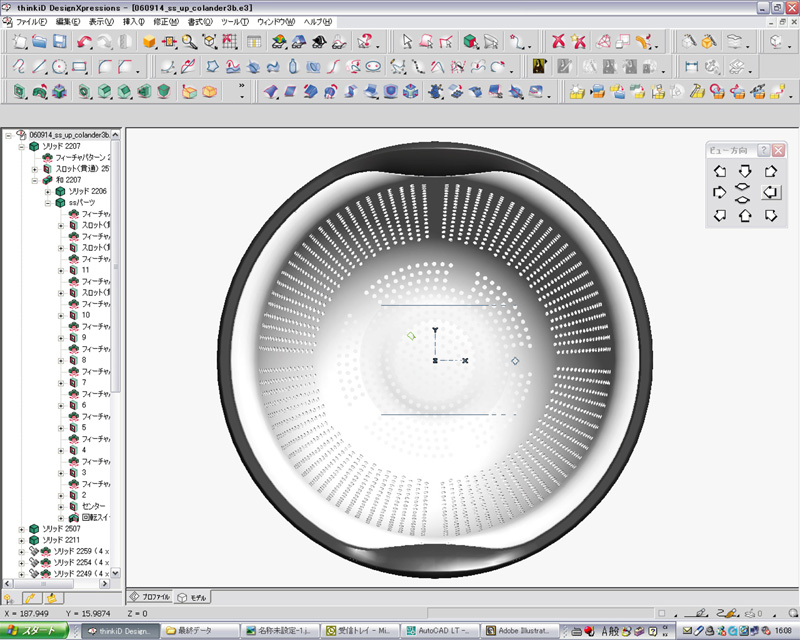Click the top-right view direction arrow
The image size is (800, 640).
click(770, 170)
